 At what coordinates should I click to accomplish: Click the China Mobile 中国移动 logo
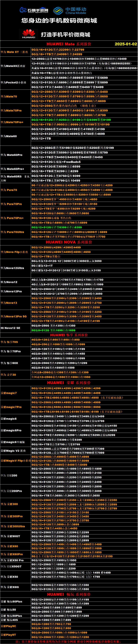click(x=70, y=10)
